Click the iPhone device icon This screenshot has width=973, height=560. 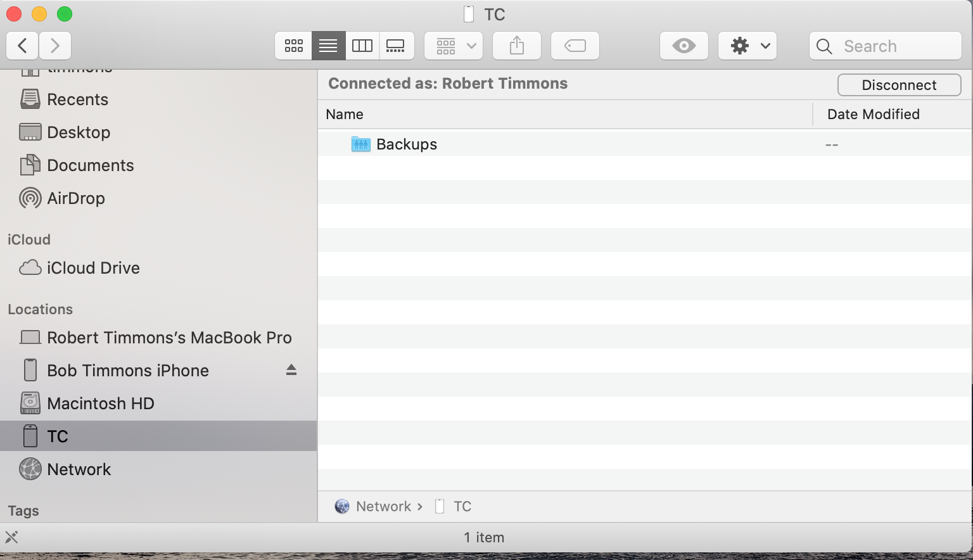tap(30, 370)
